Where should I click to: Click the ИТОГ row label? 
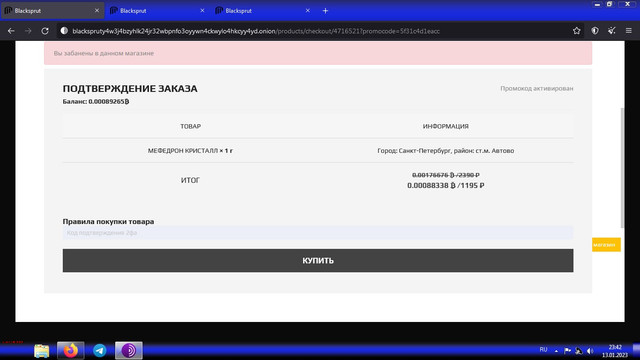(190, 180)
